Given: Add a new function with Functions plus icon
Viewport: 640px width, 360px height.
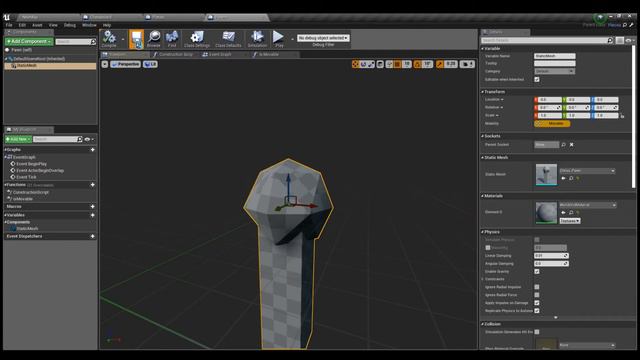Looking at the screenshot, I should click(x=93, y=185).
